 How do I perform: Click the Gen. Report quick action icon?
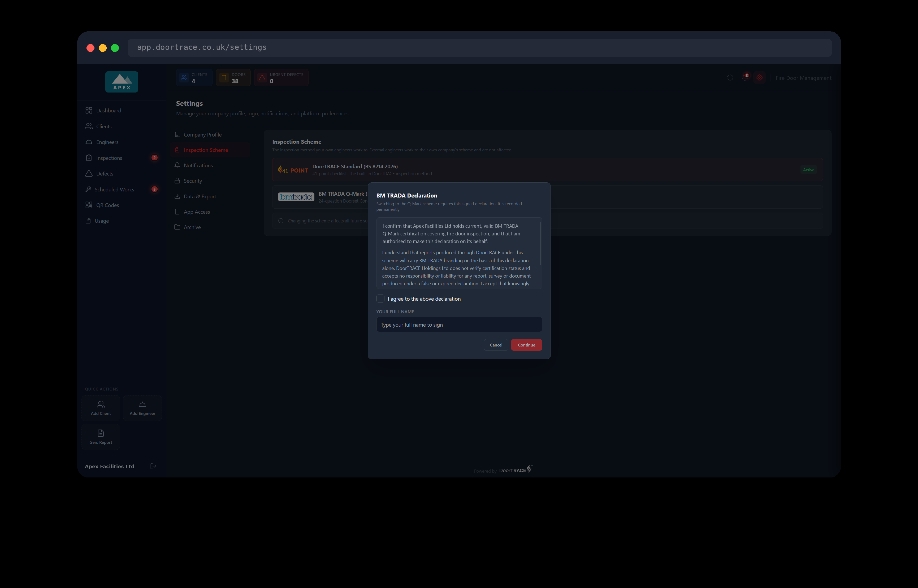(x=101, y=433)
